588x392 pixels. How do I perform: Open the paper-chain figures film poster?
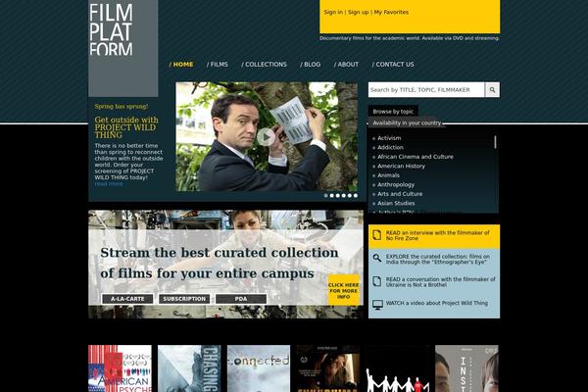(x=398, y=368)
